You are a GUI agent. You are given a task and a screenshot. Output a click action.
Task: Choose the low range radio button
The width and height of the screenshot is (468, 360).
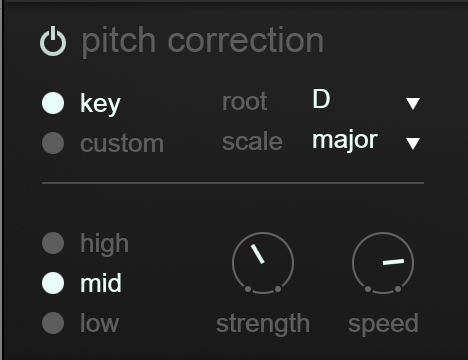53,323
